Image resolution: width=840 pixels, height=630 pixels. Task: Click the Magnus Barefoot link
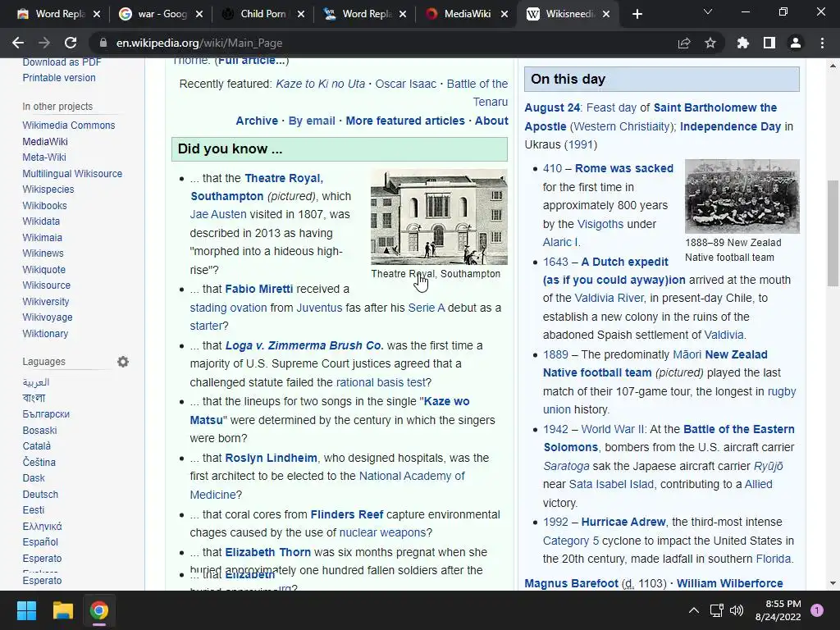[x=571, y=583]
